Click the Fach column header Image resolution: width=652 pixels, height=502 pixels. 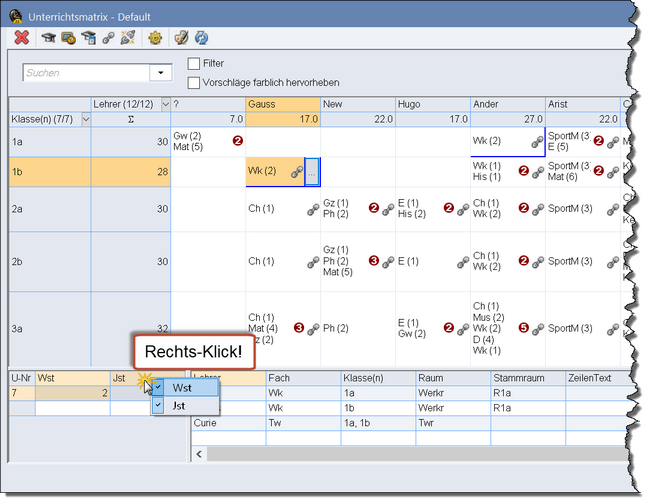[304, 378]
